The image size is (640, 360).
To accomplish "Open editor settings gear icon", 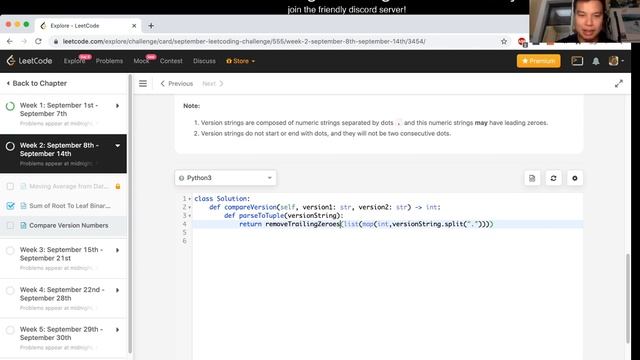I will click(575, 178).
